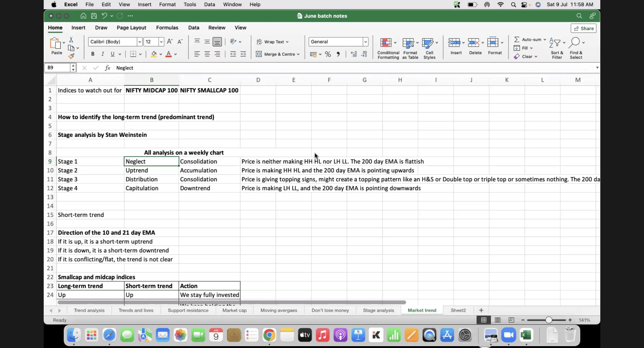Image resolution: width=644 pixels, height=348 pixels.
Task: Switch to the Stage analysis sheet tab
Action: [x=378, y=310]
